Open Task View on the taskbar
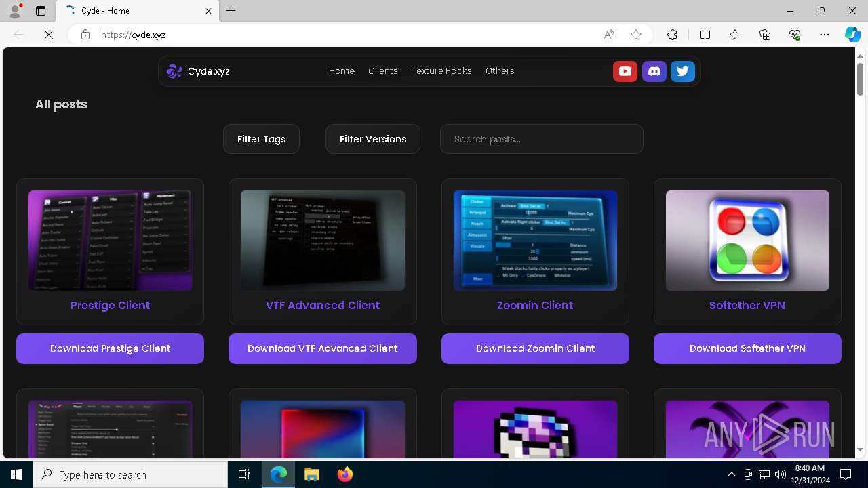This screenshot has width=868, height=488. (244, 474)
